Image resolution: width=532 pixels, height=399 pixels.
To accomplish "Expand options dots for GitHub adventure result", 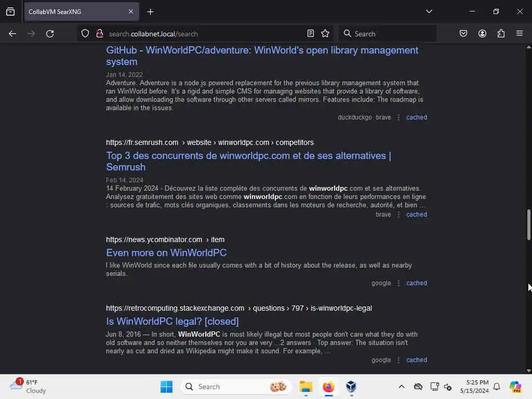I will (398, 117).
